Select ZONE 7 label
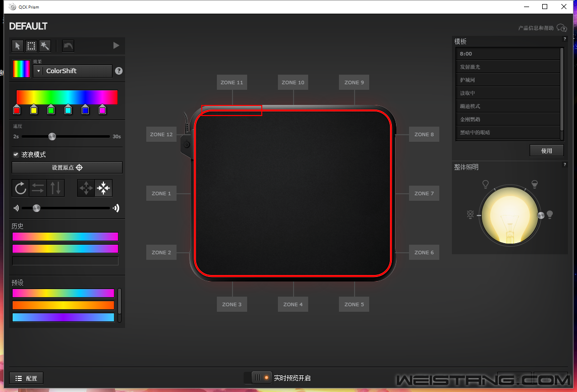 (x=424, y=193)
